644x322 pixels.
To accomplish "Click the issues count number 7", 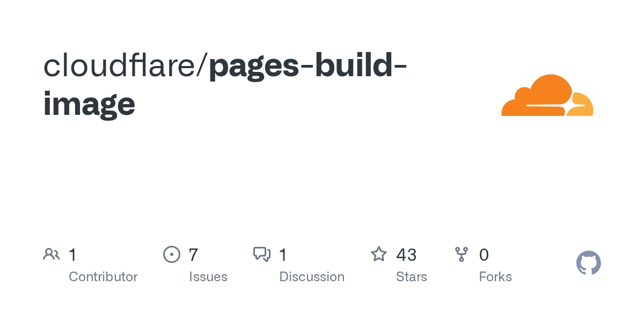I will coord(193,255).
